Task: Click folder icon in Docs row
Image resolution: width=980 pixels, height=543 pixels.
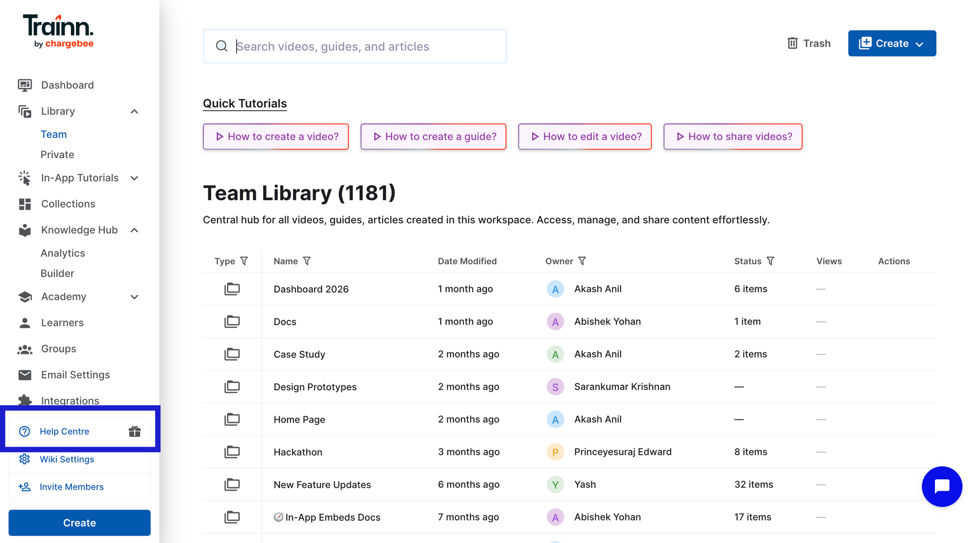Action: tap(232, 322)
